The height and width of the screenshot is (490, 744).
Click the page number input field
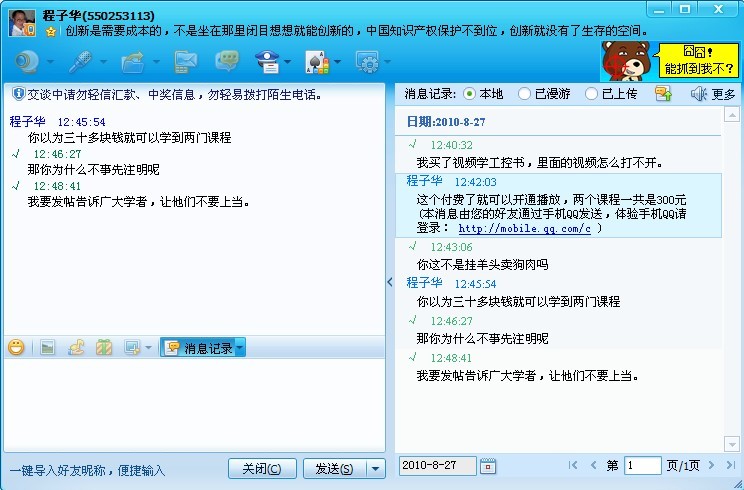coord(642,465)
